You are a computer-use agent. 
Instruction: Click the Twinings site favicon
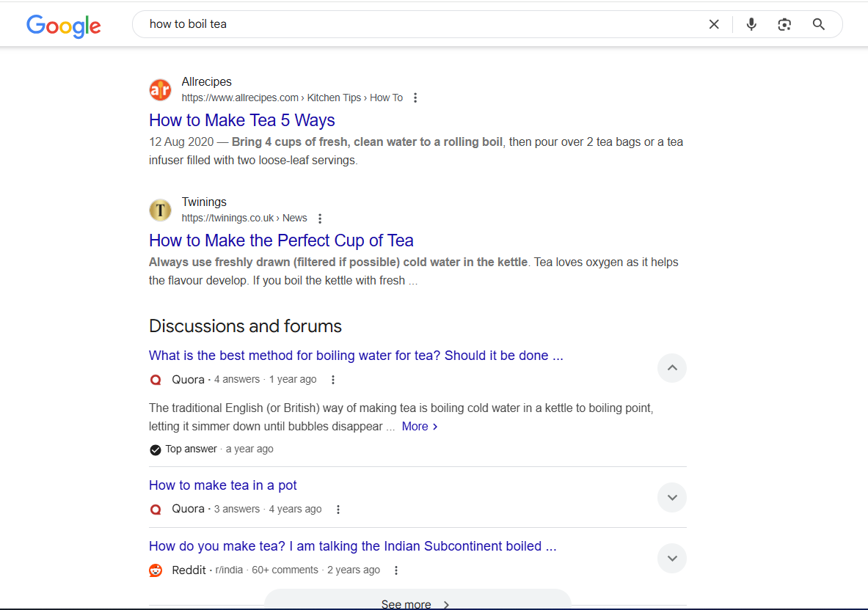(160, 210)
